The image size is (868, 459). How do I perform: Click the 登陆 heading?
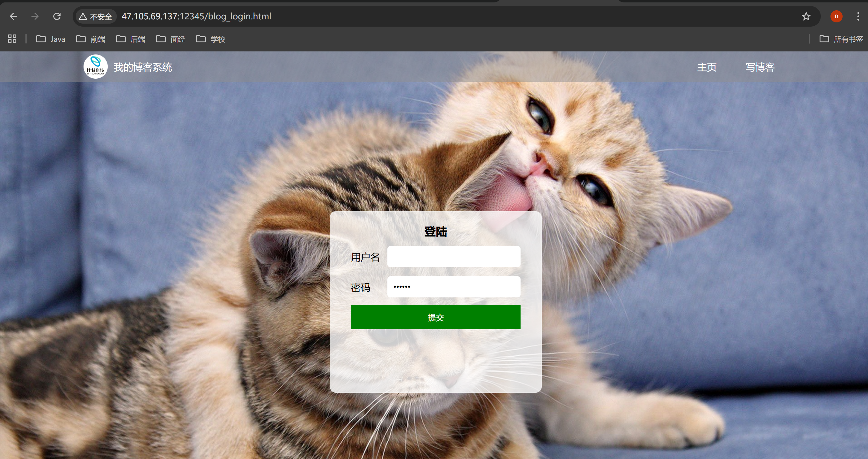tap(436, 232)
